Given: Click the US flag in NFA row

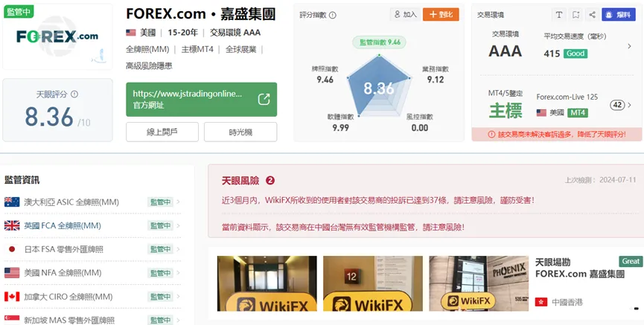Looking at the screenshot, I should (12, 272).
